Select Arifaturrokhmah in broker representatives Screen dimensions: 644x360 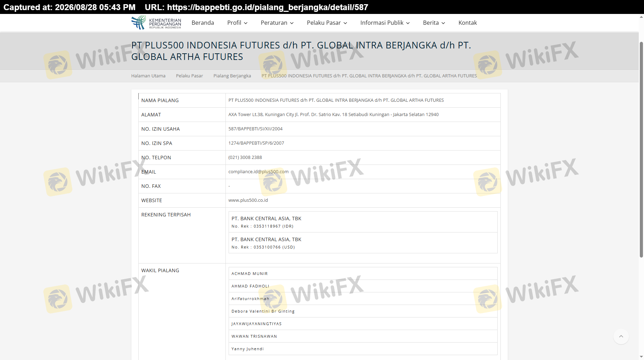click(x=251, y=299)
